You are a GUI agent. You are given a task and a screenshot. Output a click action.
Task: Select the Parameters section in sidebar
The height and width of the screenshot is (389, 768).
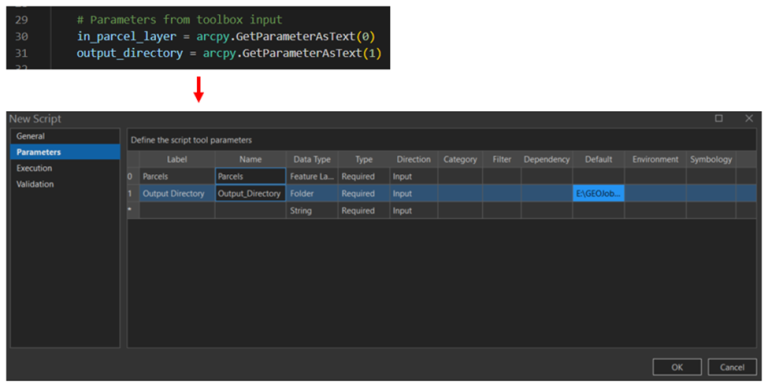65,152
